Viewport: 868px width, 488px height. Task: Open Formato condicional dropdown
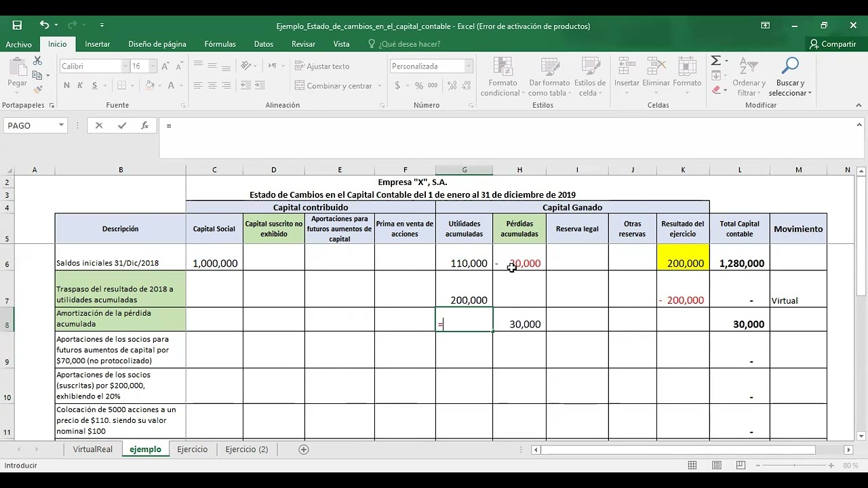[x=503, y=77]
